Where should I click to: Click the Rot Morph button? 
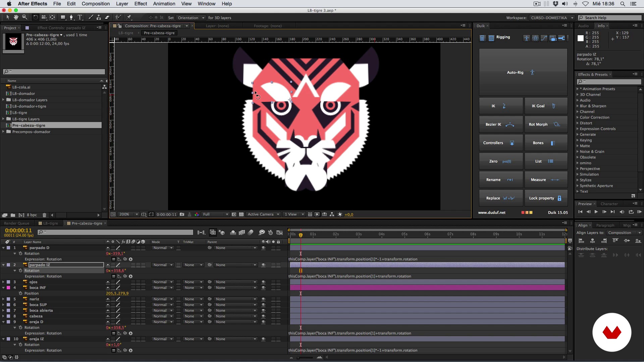546,124
